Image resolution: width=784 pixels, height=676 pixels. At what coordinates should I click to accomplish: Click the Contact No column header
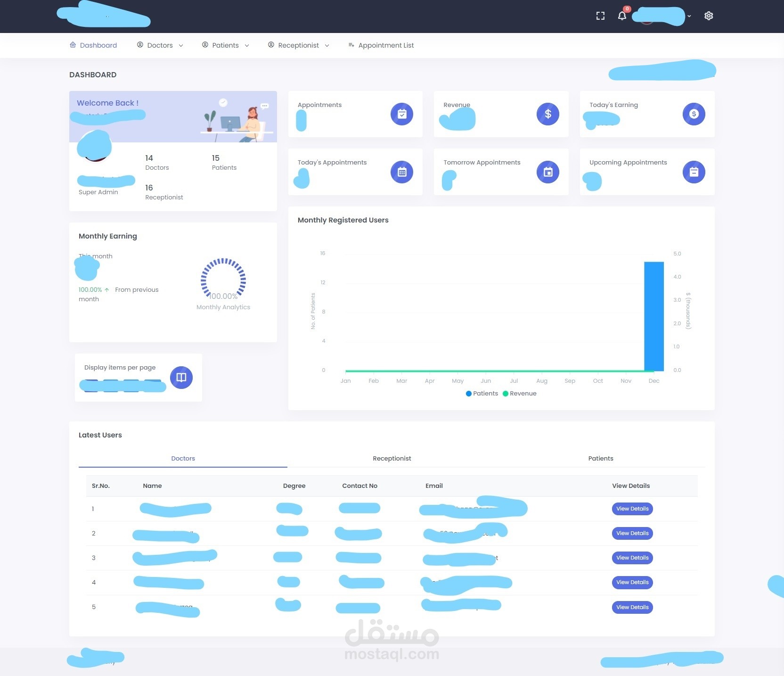(360, 486)
